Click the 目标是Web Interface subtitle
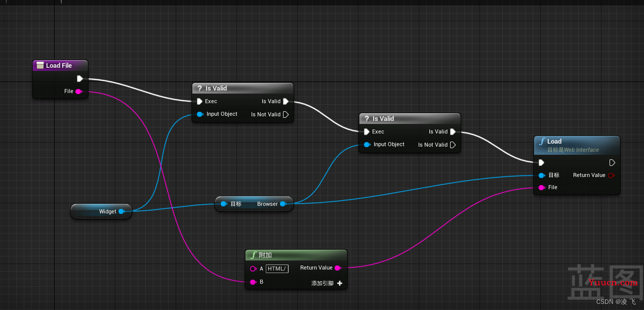Image resolution: width=644 pixels, height=310 pixels. click(x=573, y=150)
